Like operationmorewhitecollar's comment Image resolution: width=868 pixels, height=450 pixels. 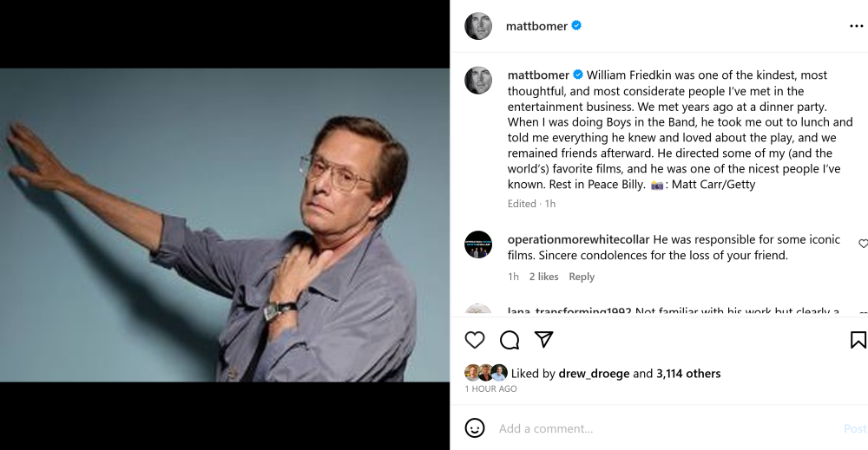coord(863,244)
